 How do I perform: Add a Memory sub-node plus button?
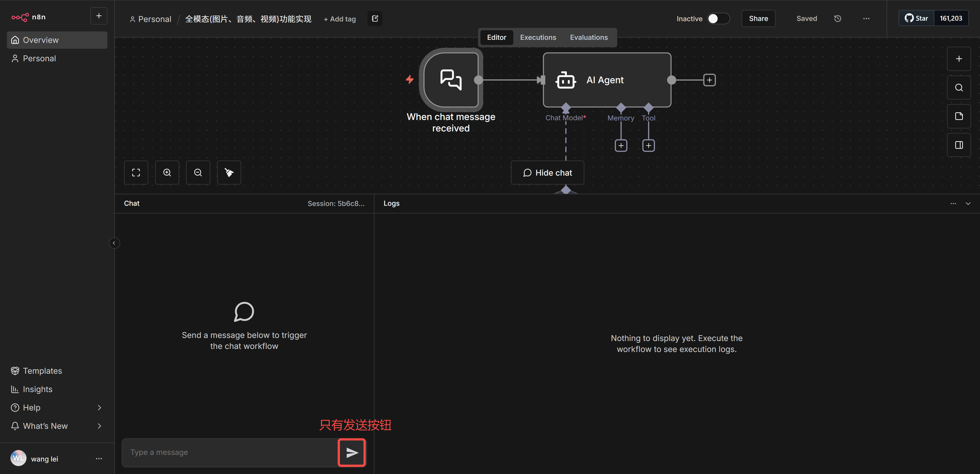pyautogui.click(x=621, y=146)
